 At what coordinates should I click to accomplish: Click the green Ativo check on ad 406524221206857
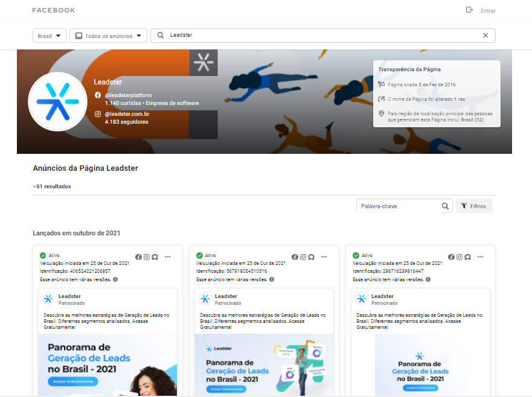[43, 255]
